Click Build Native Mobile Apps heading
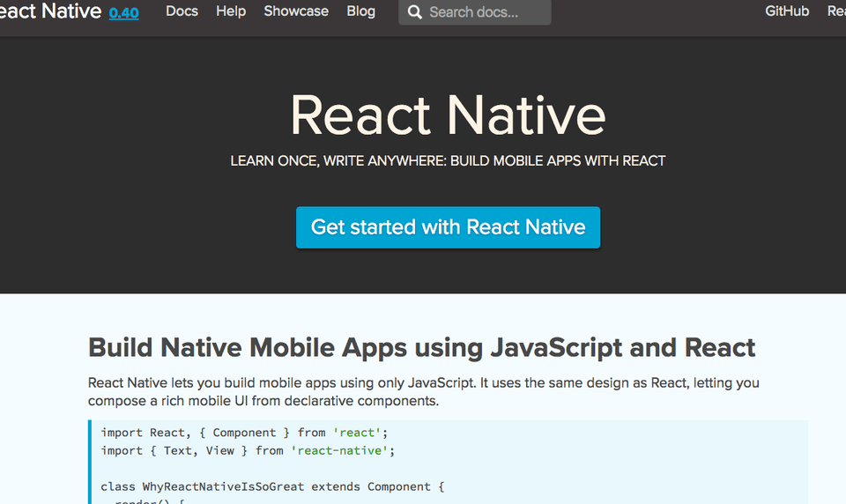846x504 pixels. pos(421,347)
